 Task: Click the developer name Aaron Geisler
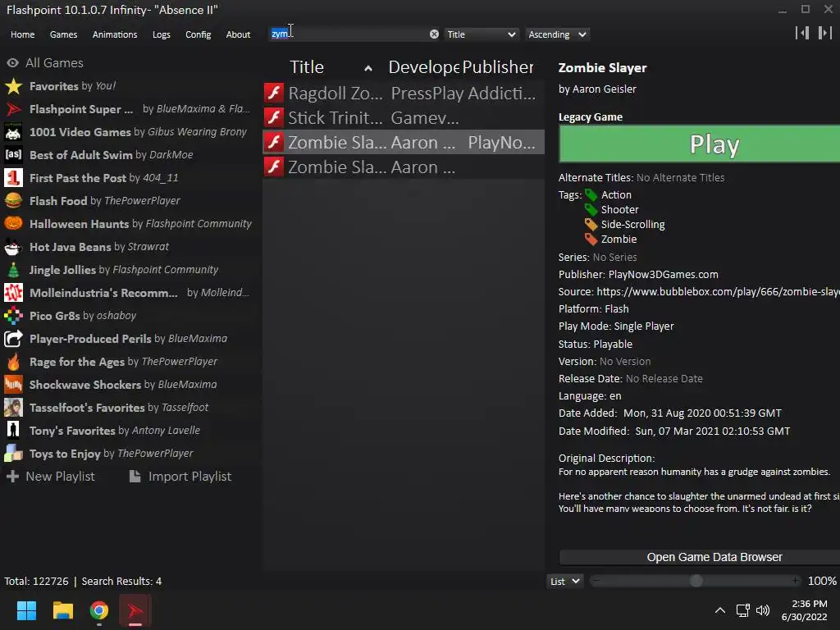(605, 89)
